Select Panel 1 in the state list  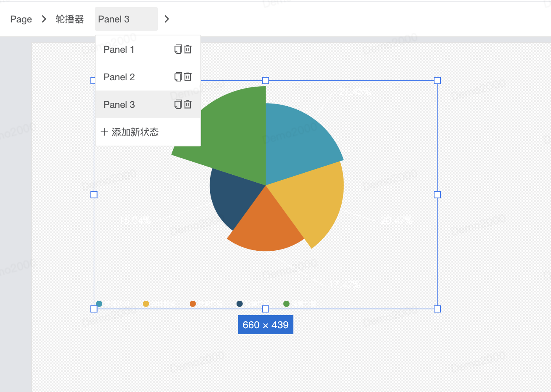[x=148, y=50]
